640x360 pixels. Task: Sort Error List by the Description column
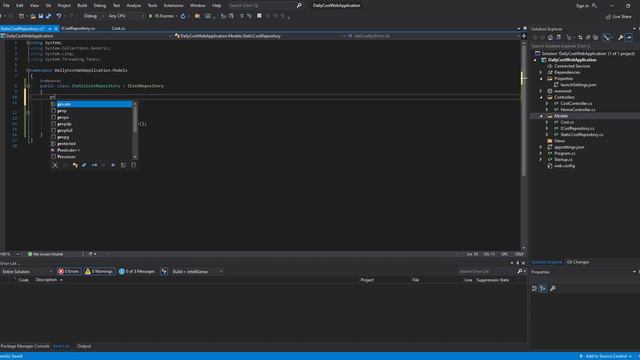pos(46,280)
